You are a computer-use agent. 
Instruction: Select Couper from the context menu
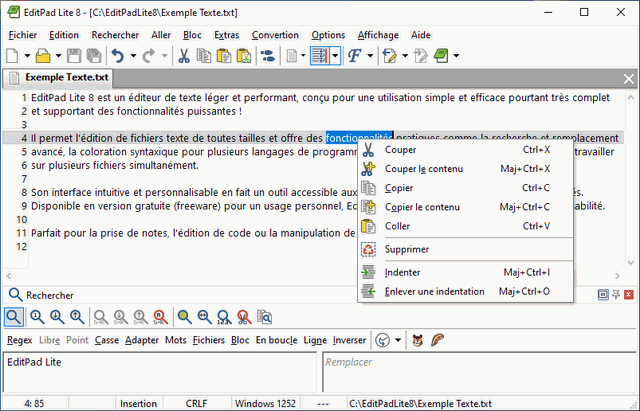(465, 150)
